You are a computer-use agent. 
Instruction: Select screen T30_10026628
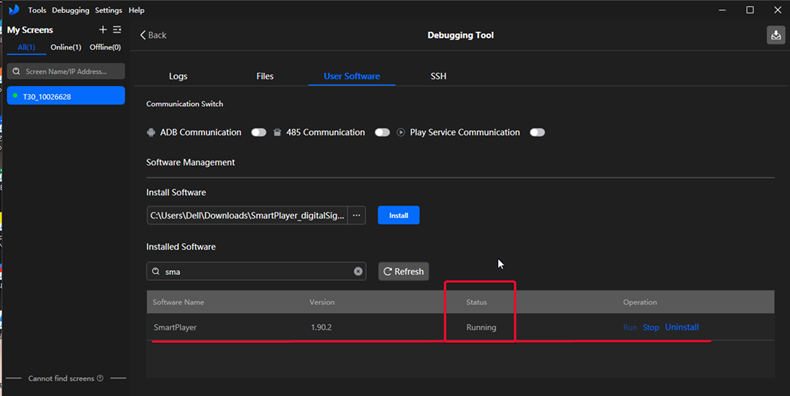coord(66,96)
